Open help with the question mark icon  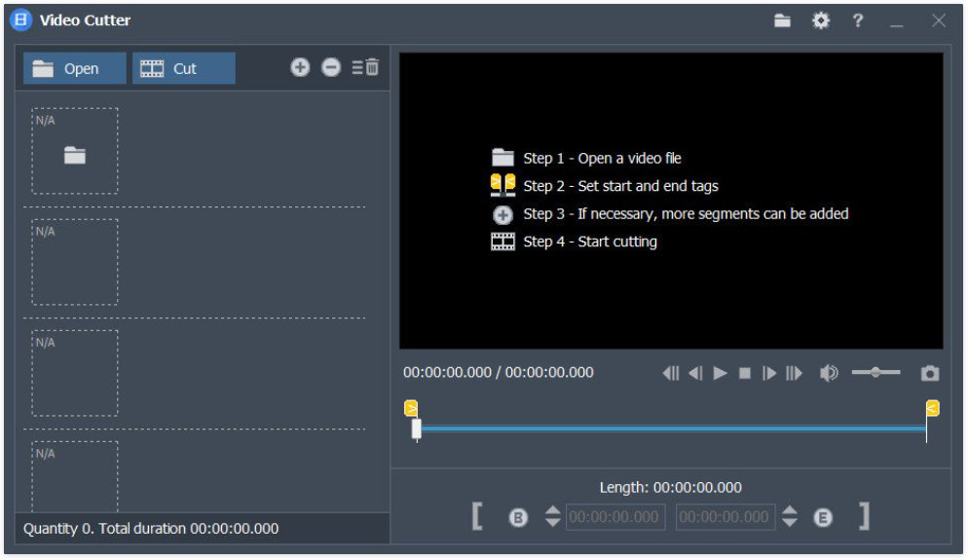(858, 20)
